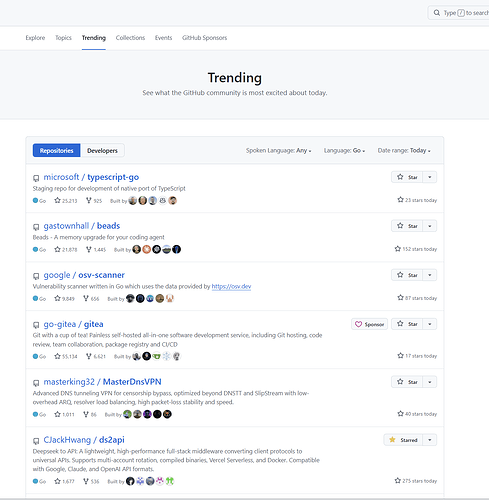Open go-gitea / gitea repository link
The image size is (489, 500).
click(x=73, y=324)
